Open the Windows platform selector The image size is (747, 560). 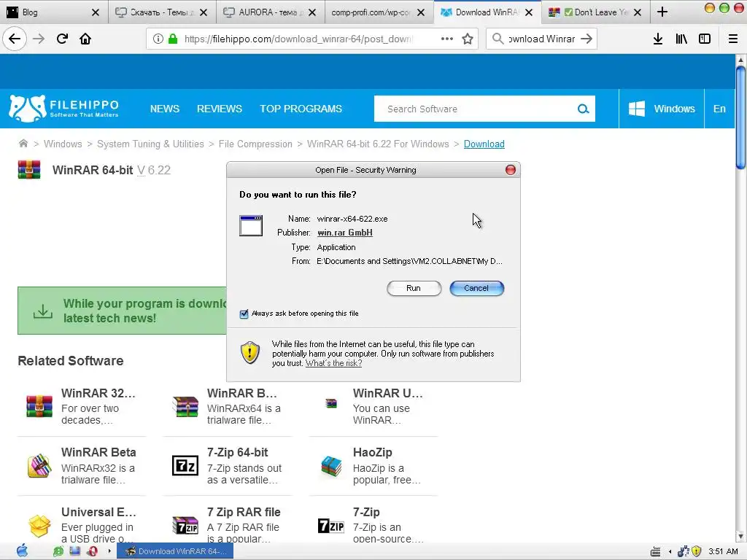(661, 109)
